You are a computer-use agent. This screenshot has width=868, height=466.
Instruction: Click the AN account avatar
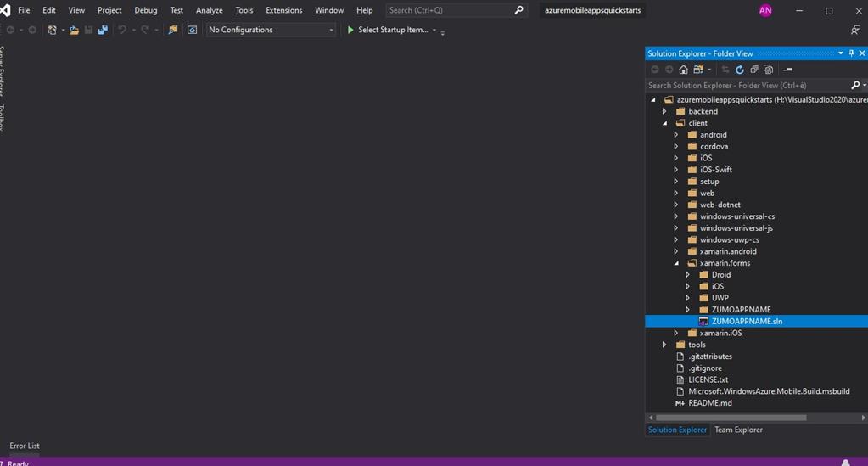(x=765, y=10)
